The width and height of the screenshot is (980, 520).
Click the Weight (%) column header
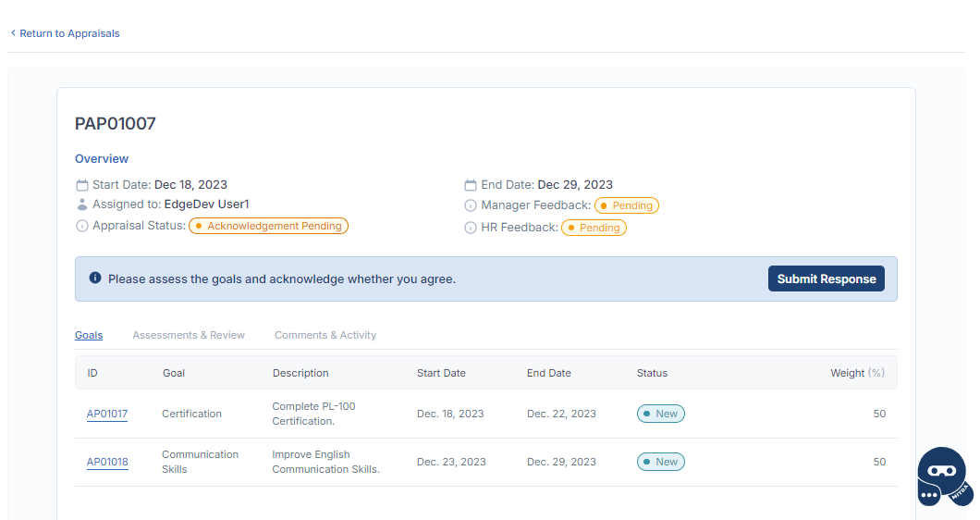pyautogui.click(x=857, y=373)
